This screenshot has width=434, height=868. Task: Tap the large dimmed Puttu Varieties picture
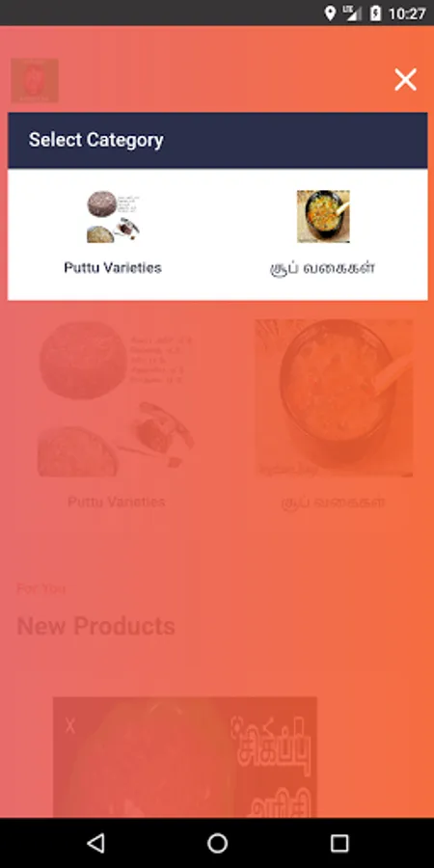(117, 398)
